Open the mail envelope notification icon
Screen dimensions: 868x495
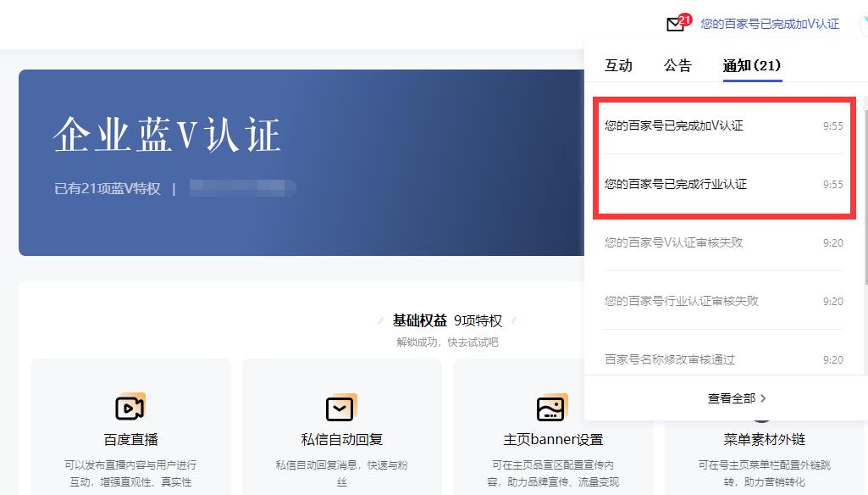pyautogui.click(x=675, y=25)
